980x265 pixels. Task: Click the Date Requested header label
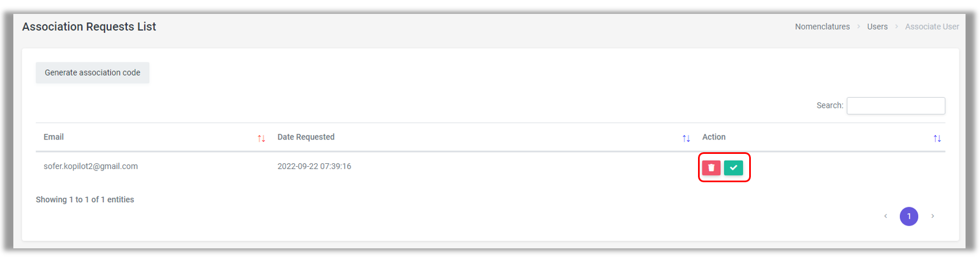306,137
